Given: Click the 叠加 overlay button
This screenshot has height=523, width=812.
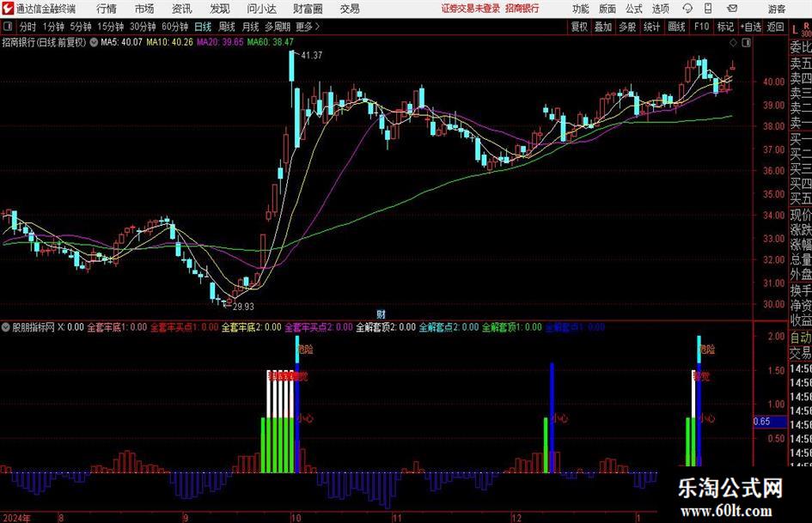Looking at the screenshot, I should point(603,27).
